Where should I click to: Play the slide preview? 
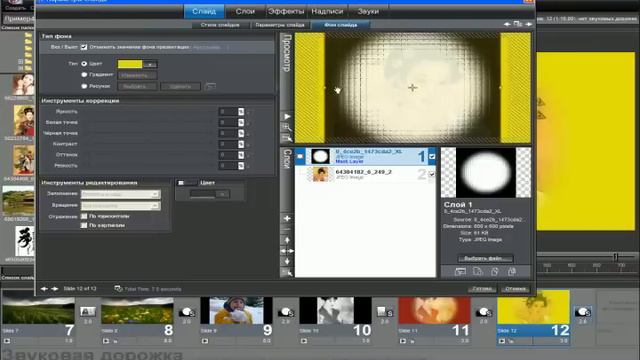pos(287,117)
